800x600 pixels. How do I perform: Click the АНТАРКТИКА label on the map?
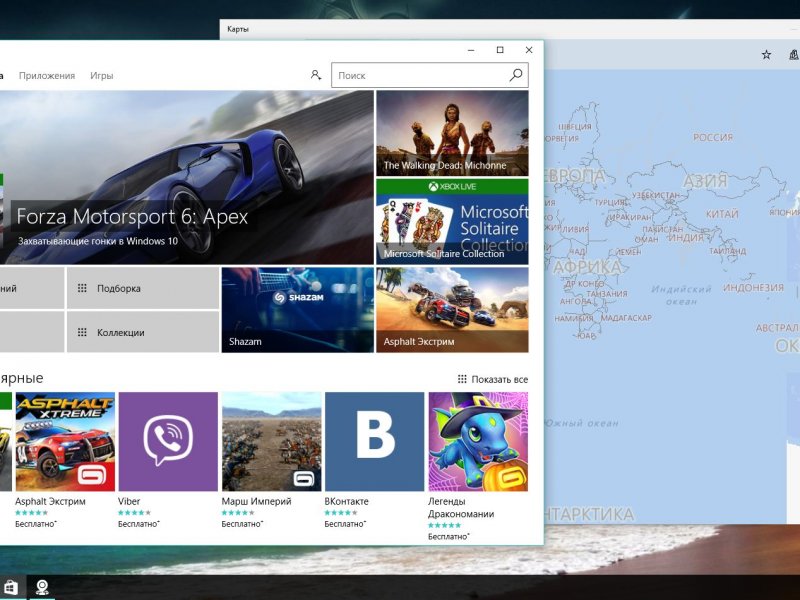coord(589,514)
